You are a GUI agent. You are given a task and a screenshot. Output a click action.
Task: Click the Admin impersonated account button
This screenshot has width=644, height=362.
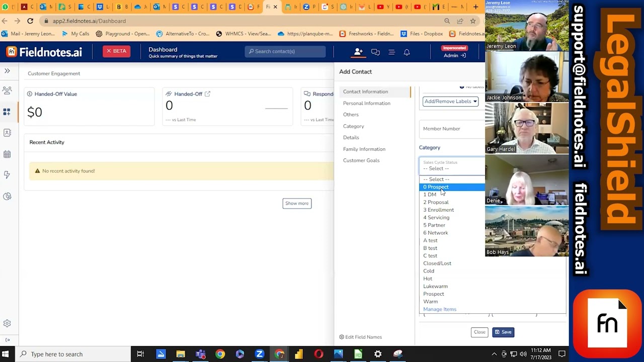coord(454,52)
